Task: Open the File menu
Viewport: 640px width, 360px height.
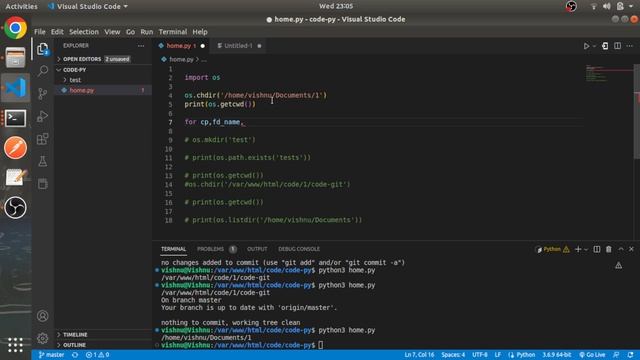Action: coord(40,32)
